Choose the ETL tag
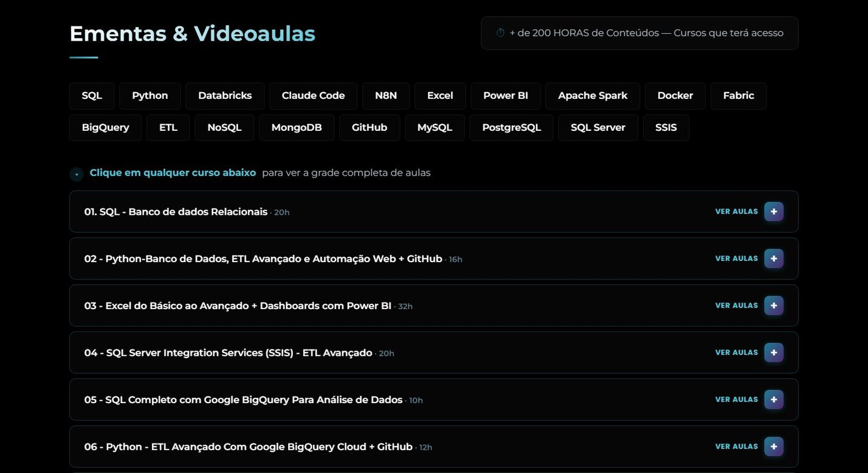This screenshot has width=868, height=473. tap(168, 128)
